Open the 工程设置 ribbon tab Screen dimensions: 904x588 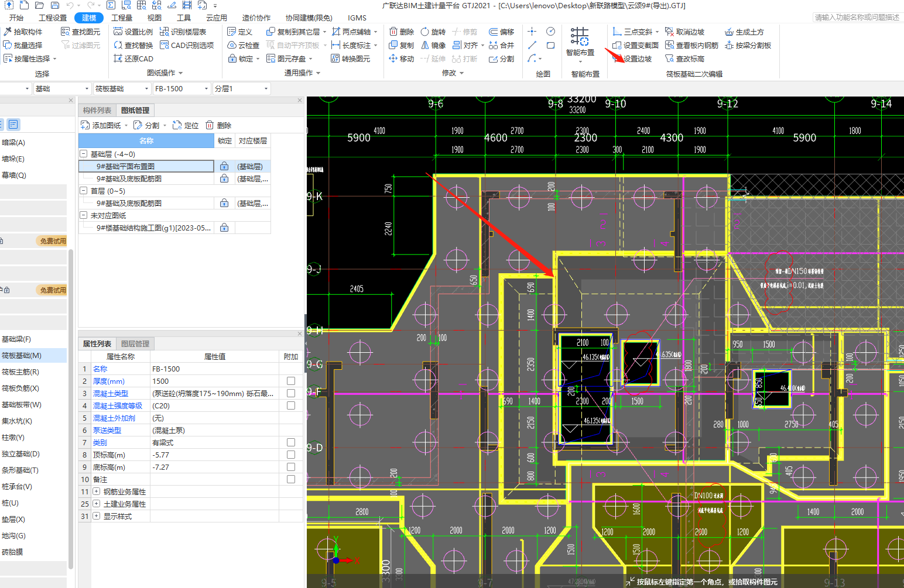click(x=53, y=18)
